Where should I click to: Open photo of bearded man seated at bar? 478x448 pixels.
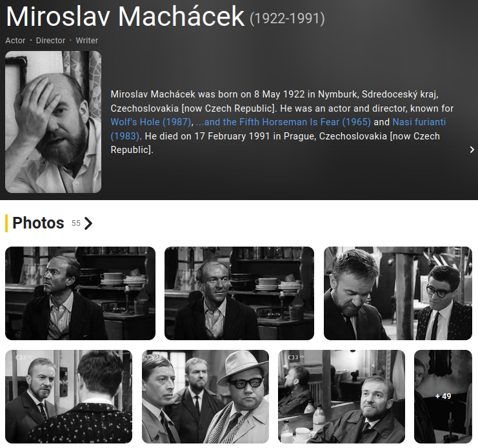341,396
